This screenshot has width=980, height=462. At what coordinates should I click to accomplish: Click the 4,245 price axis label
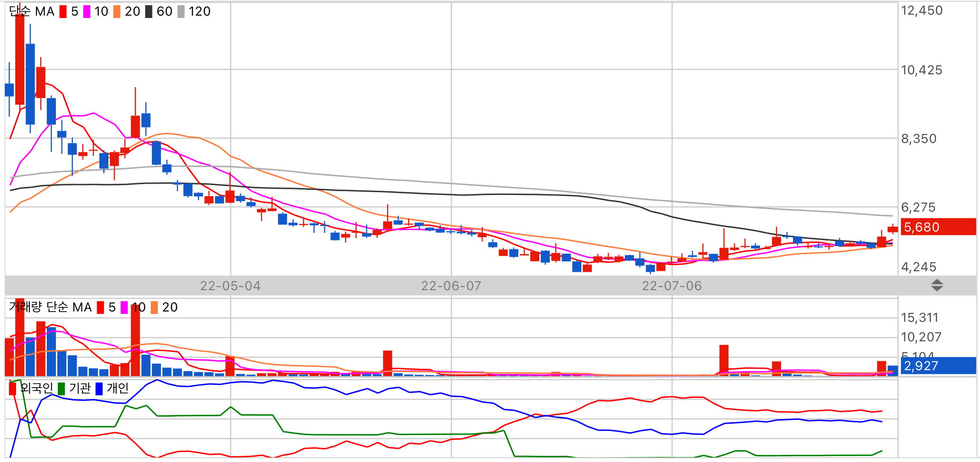918,267
